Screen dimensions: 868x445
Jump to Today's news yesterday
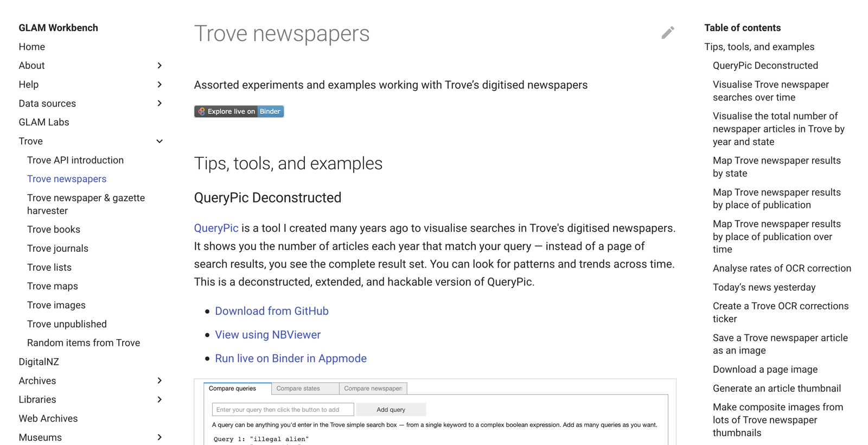click(764, 288)
